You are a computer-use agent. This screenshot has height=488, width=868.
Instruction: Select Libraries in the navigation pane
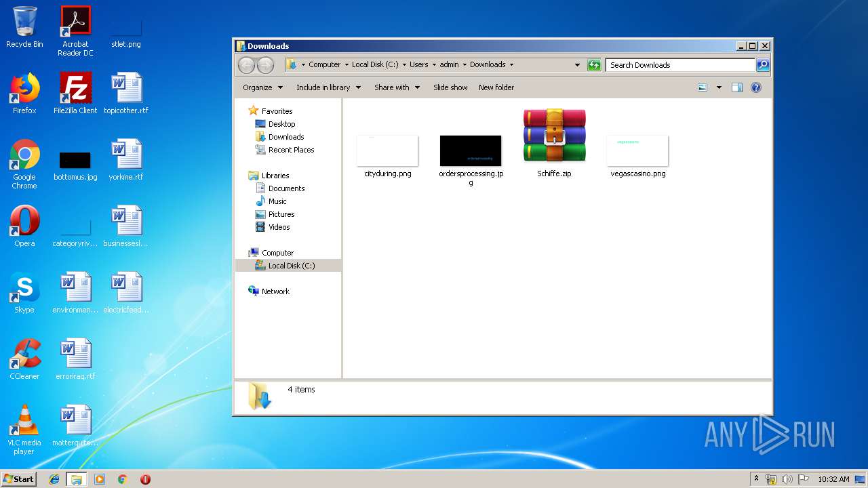coord(275,176)
